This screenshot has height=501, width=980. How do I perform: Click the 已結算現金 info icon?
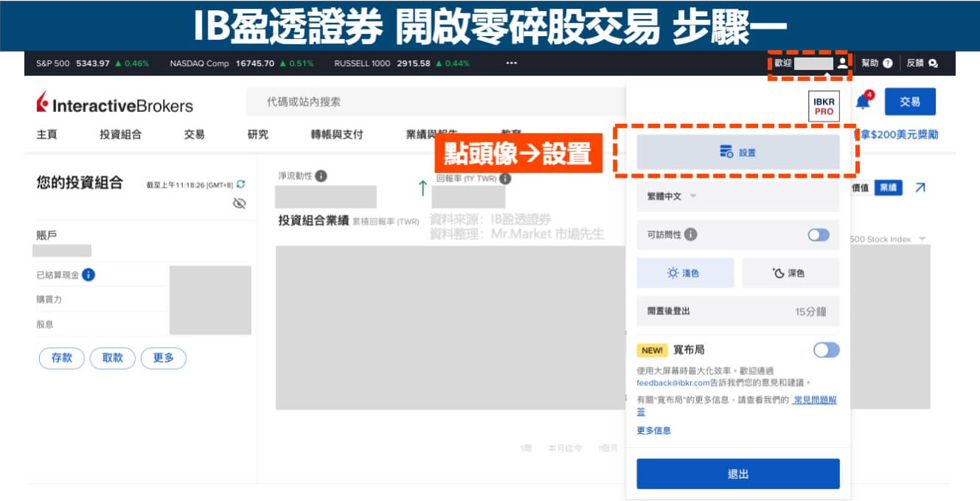[x=88, y=275]
